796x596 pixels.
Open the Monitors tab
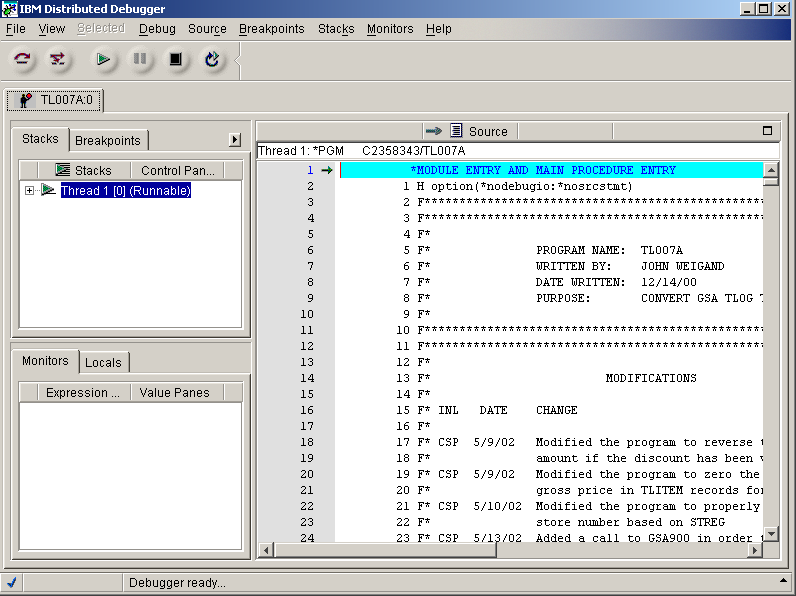tap(45, 361)
